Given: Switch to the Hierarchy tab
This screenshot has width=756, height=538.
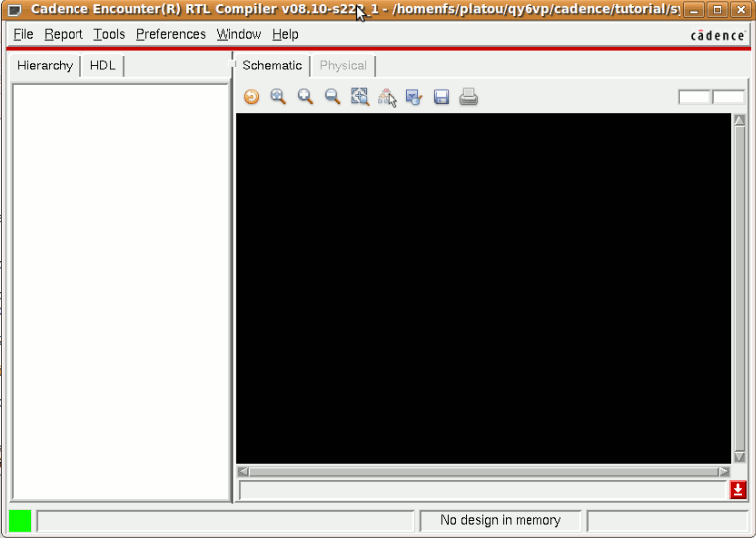Looking at the screenshot, I should (x=45, y=66).
